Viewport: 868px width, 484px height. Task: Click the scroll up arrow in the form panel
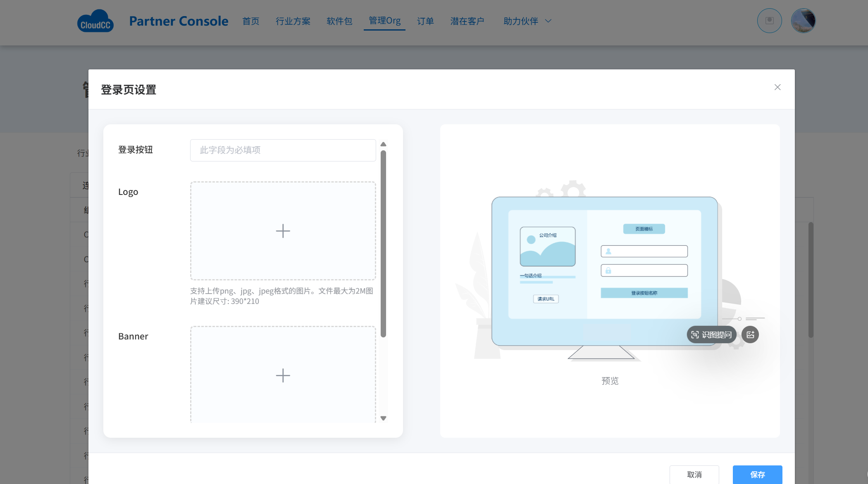coord(383,144)
